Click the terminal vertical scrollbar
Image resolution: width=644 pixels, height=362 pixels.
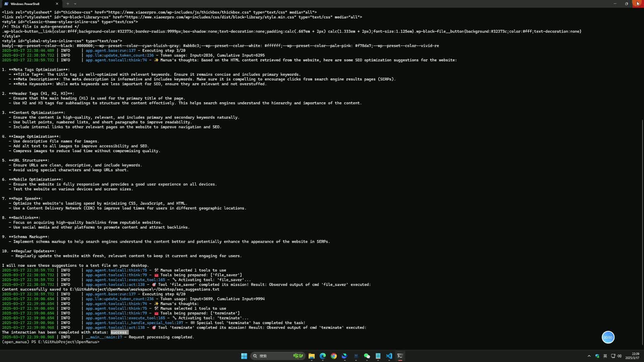(642, 231)
